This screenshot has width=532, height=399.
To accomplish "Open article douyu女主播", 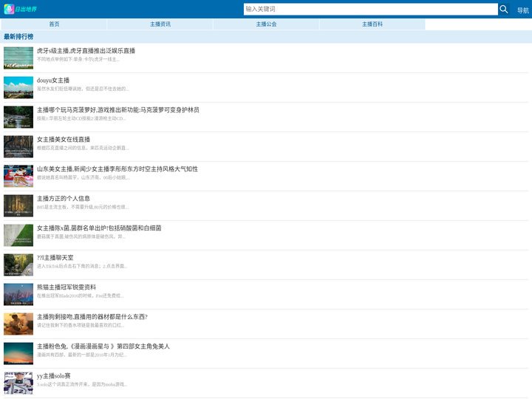I will [53, 81].
